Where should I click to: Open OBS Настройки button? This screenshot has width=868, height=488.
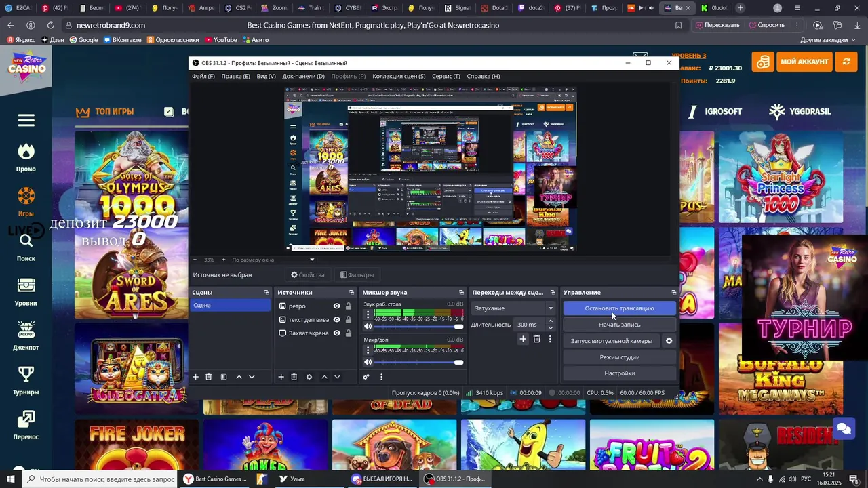point(620,373)
